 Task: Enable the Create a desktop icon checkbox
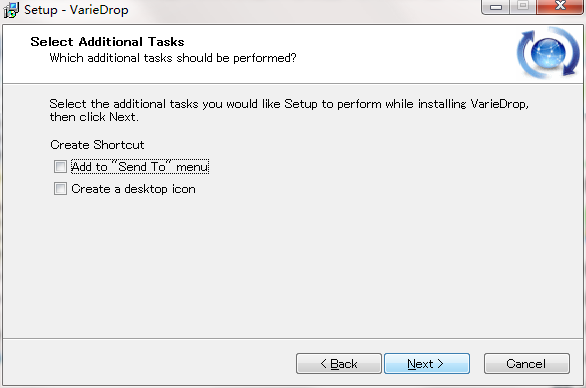[x=60, y=189]
